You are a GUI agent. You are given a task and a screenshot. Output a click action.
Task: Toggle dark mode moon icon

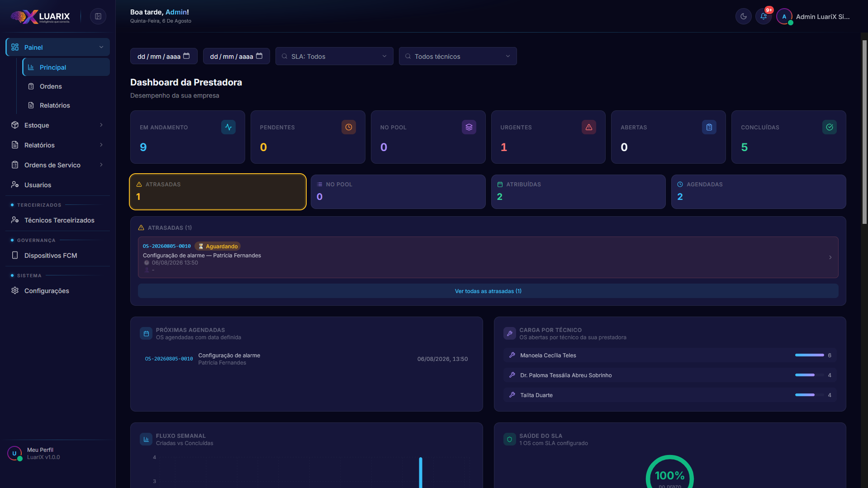(x=743, y=16)
